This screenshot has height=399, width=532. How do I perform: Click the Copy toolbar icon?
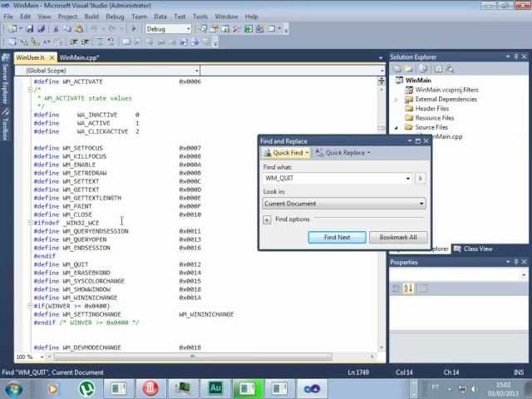(67, 29)
